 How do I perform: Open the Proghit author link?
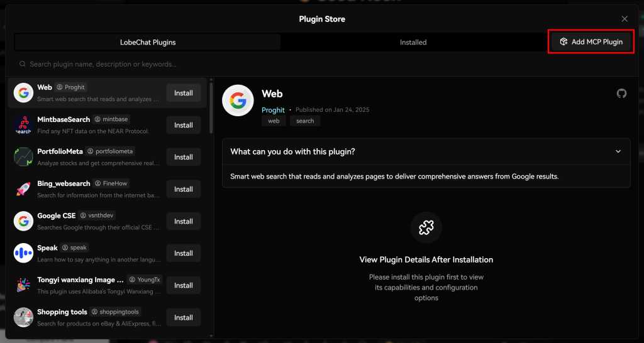coord(273,110)
